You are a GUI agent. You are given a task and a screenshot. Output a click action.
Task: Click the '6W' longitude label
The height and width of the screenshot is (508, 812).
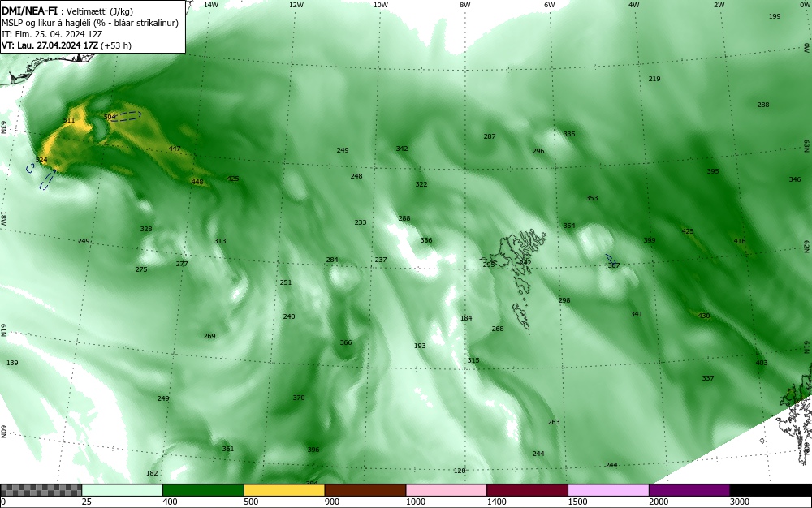550,5
